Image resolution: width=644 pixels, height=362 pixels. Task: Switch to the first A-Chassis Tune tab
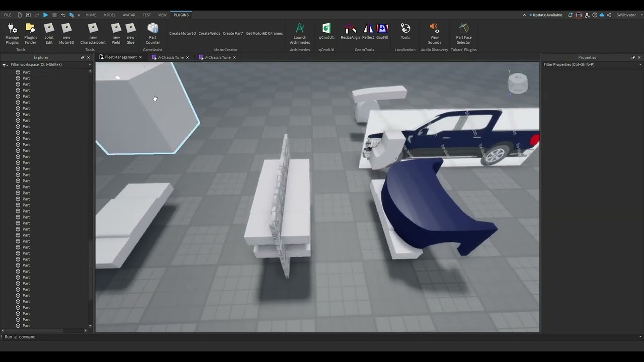(171, 57)
